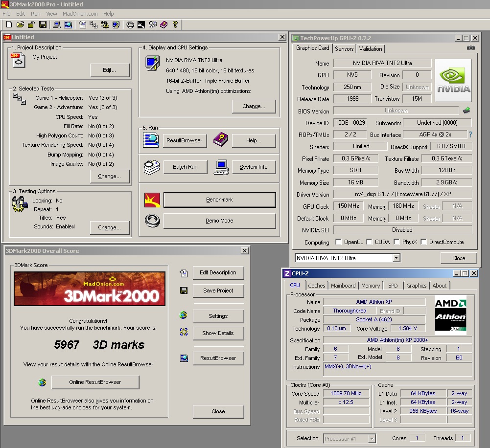Click the Open project folder icon

tap(20, 24)
